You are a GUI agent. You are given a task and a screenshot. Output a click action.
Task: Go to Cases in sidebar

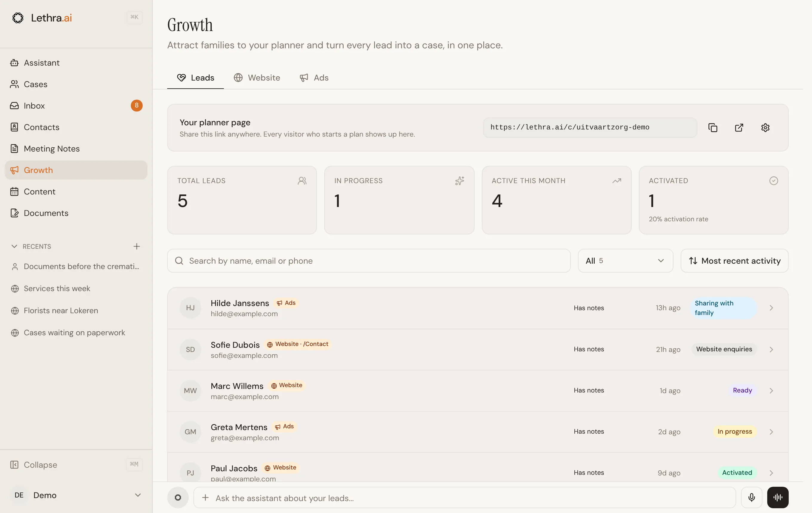(x=76, y=84)
